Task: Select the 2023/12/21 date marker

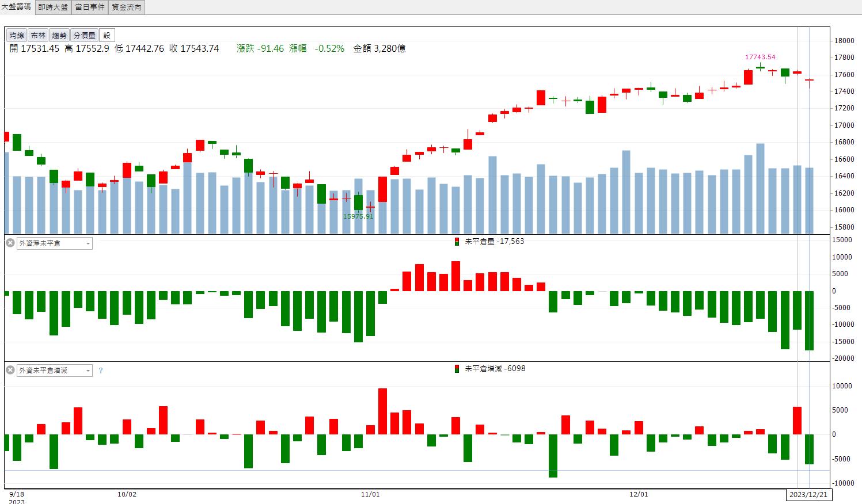Action: tap(808, 494)
